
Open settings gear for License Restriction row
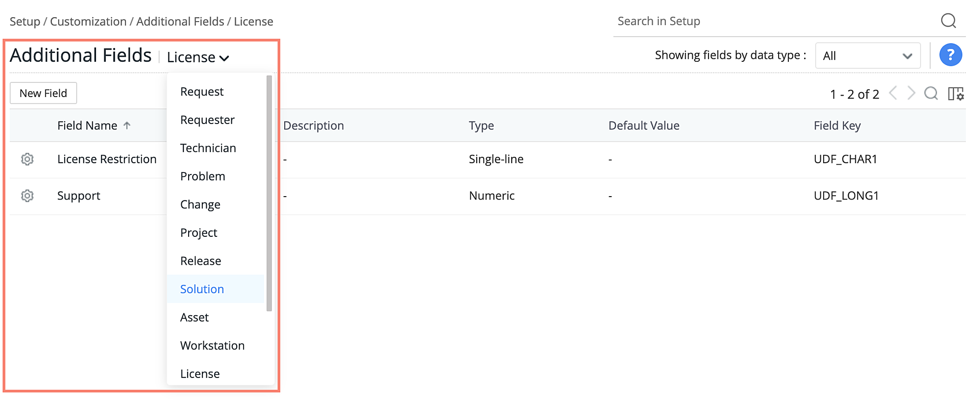[x=27, y=159]
